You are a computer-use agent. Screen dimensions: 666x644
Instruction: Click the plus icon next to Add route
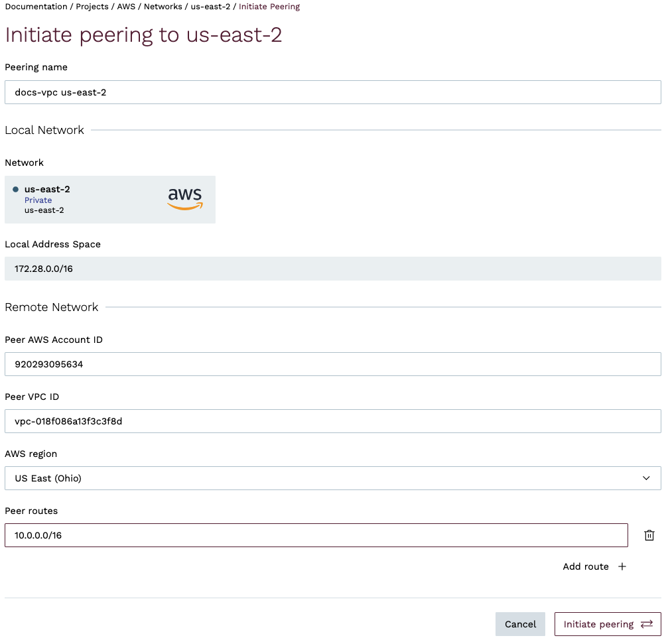(x=622, y=566)
